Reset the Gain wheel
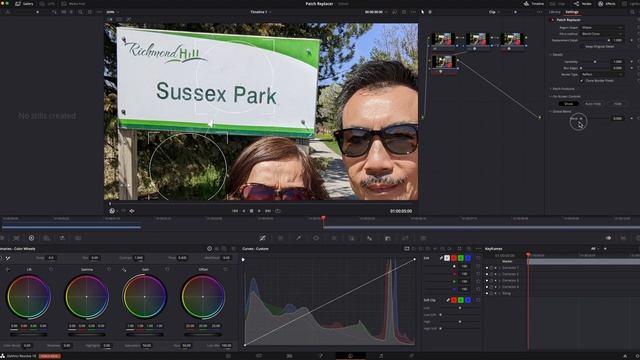The height and width of the screenshot is (360, 640). click(x=167, y=269)
